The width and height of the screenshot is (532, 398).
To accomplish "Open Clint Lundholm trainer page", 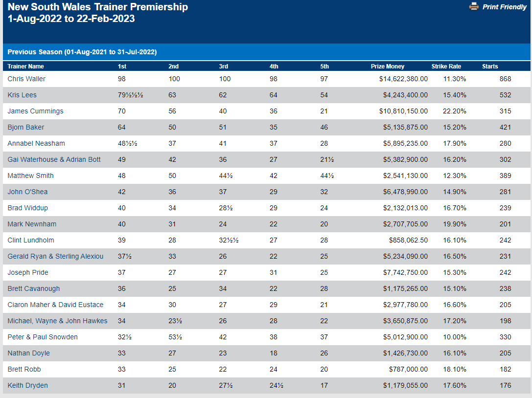I will tap(31, 240).
